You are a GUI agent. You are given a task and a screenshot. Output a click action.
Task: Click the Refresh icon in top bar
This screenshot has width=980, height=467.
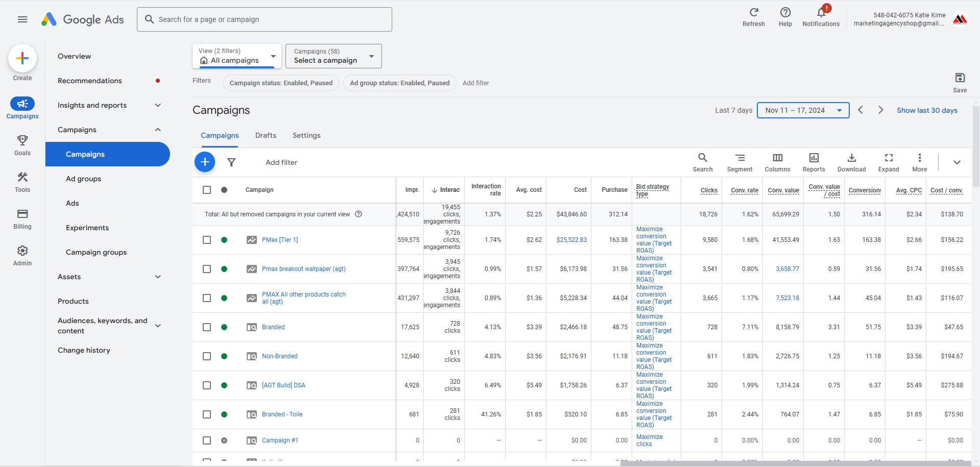pyautogui.click(x=753, y=13)
